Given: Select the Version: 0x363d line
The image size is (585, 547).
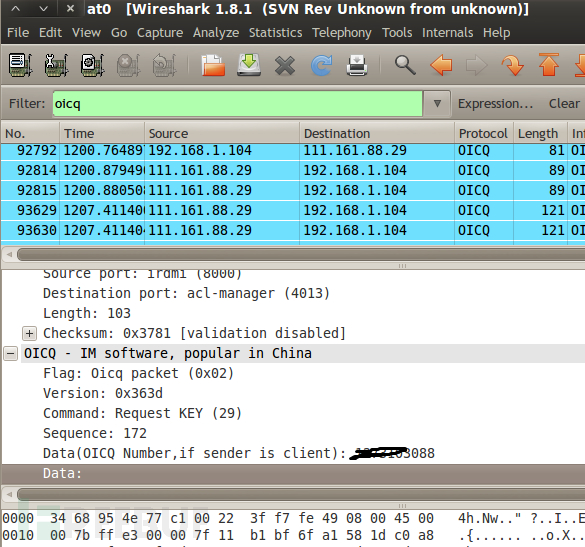Looking at the screenshot, I should point(103,393).
